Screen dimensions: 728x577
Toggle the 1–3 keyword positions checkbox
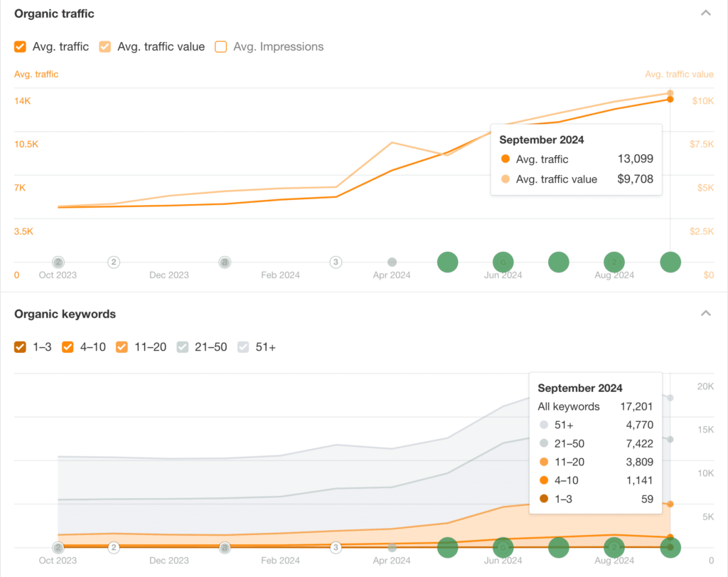coord(20,347)
